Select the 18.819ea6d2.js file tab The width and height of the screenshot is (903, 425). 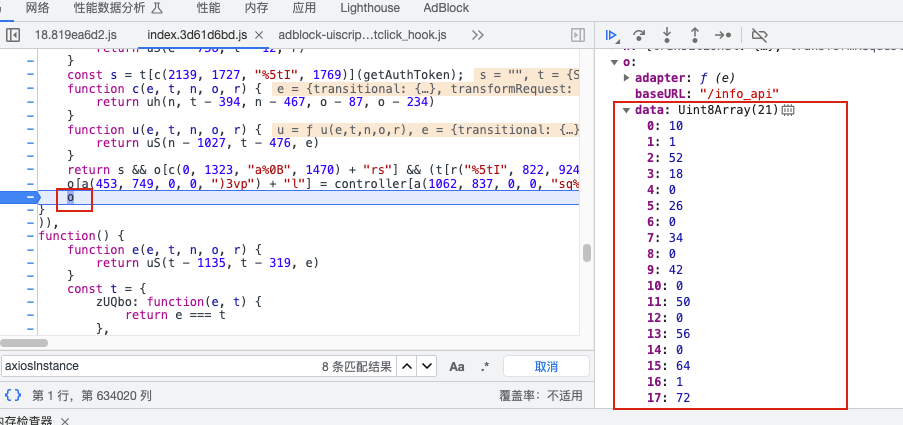tap(77, 35)
